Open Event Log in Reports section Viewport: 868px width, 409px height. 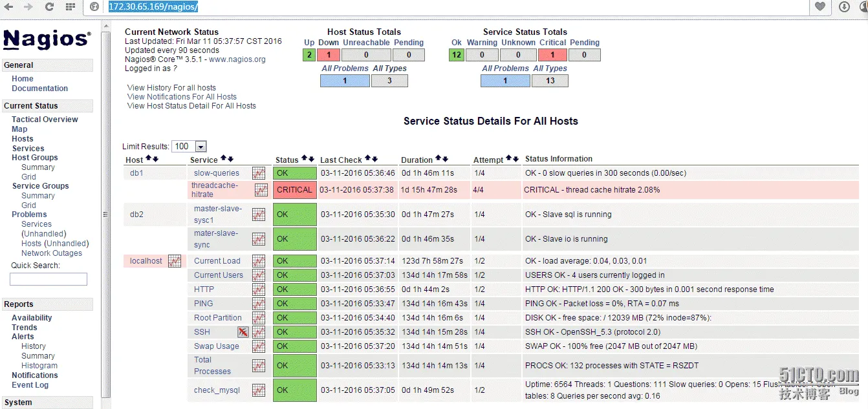pyautogui.click(x=30, y=385)
